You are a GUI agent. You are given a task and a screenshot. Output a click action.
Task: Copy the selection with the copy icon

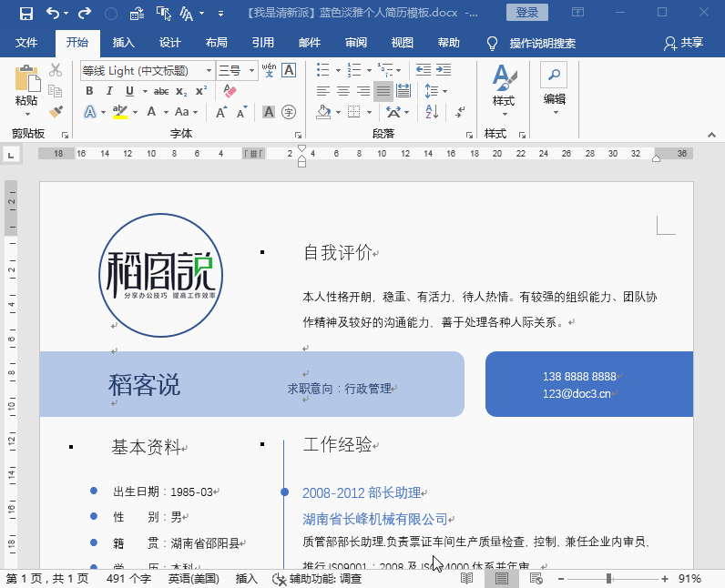56,91
